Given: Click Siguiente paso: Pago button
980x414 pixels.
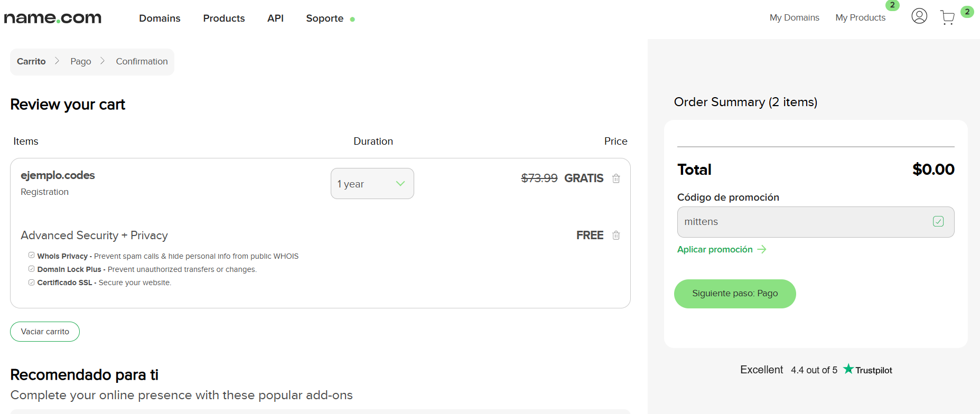Looking at the screenshot, I should click(x=735, y=294).
